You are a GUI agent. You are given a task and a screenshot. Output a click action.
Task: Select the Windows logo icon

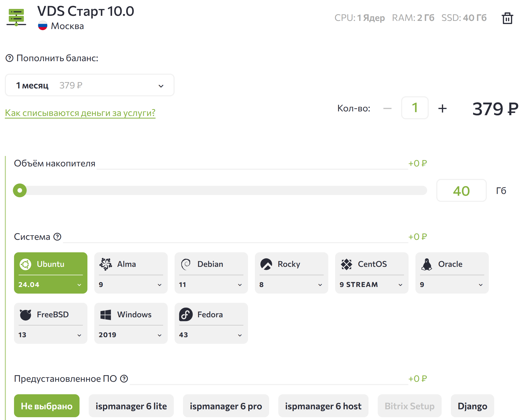click(106, 315)
